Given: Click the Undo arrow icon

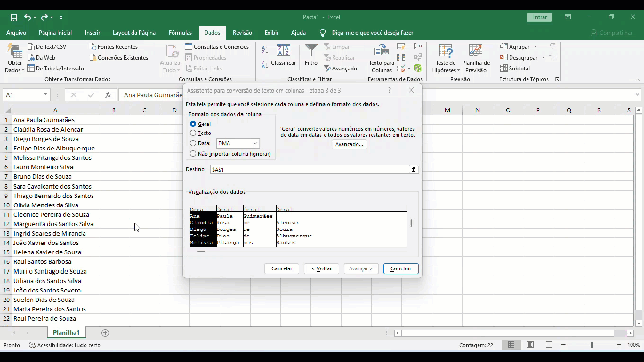Looking at the screenshot, I should click(27, 18).
